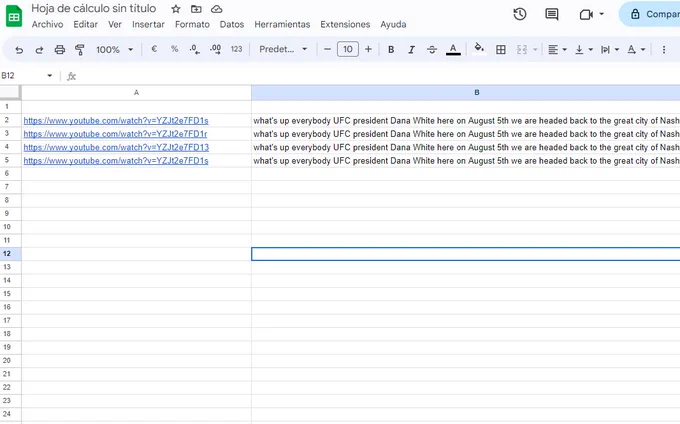Open vertical align dropdown

point(584,49)
